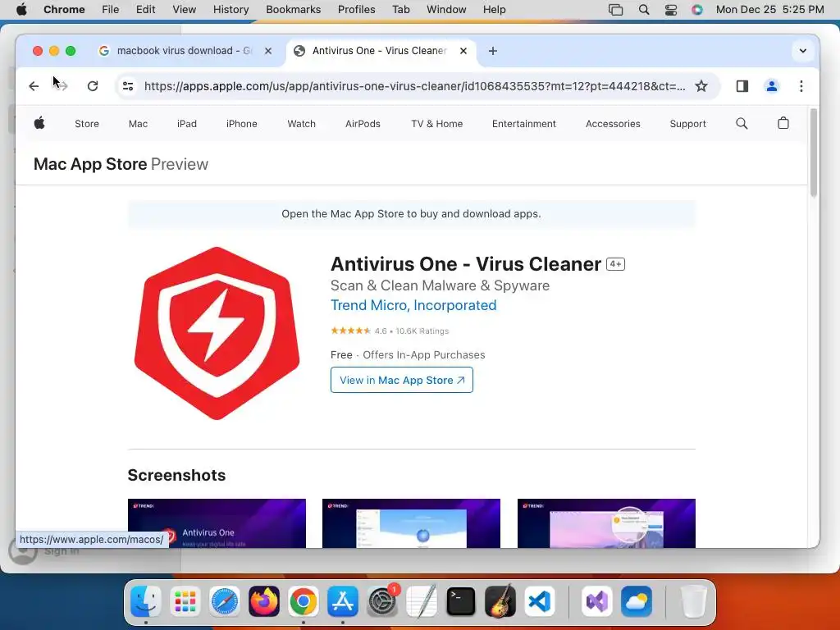The image size is (840, 630).
Task: Click the page vertical scrollbar
Action: point(813,153)
